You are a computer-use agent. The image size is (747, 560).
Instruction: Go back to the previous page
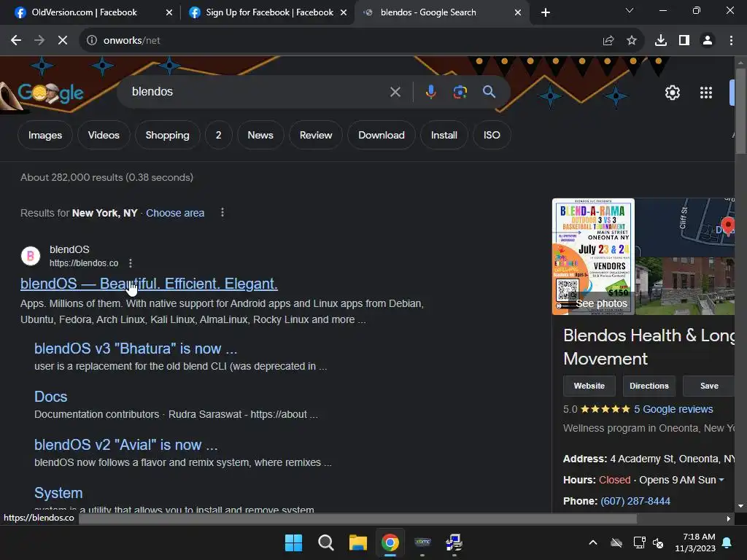click(16, 41)
